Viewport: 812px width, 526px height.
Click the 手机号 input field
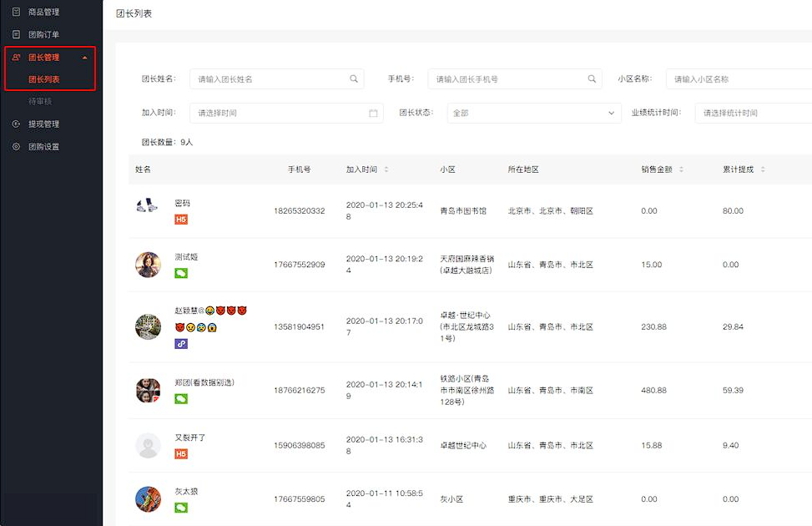point(515,78)
